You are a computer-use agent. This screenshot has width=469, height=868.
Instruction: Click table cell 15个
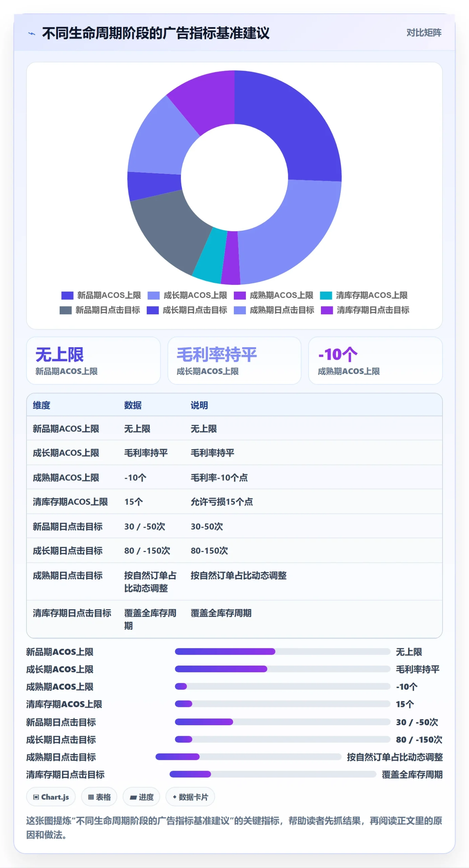pyautogui.click(x=134, y=501)
